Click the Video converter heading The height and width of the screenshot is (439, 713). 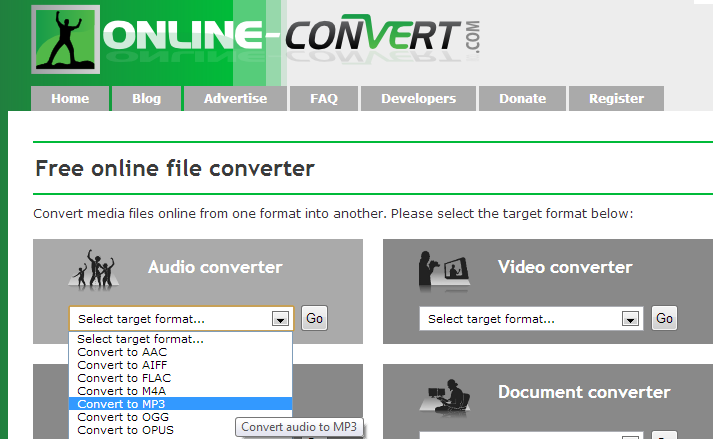[565, 267]
